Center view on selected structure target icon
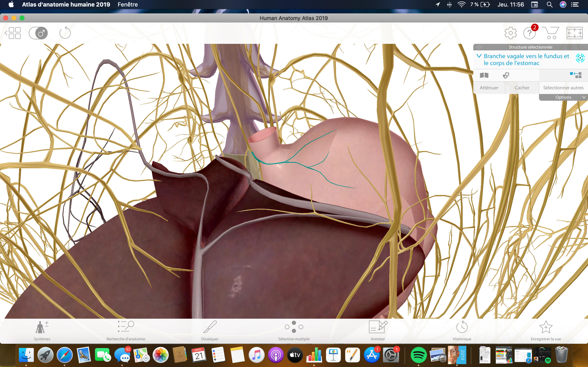 [580, 58]
